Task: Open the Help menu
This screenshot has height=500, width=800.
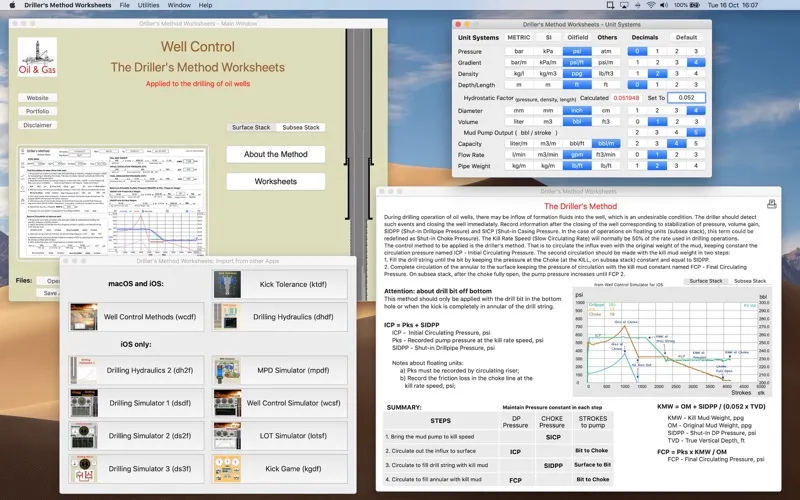Action: (x=205, y=5)
